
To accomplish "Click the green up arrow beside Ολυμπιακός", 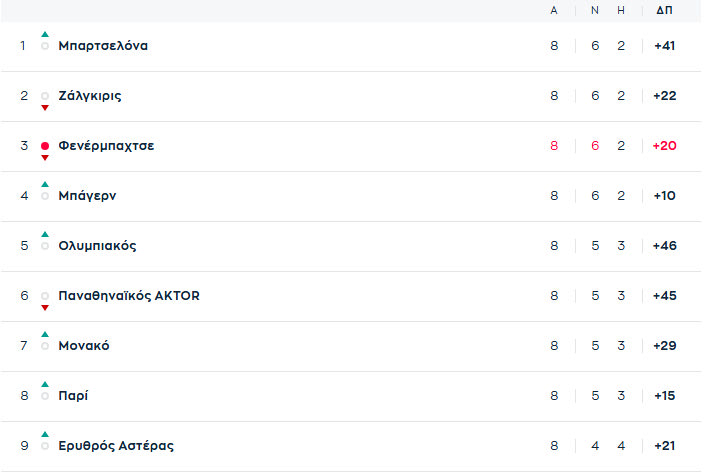I will click(45, 235).
